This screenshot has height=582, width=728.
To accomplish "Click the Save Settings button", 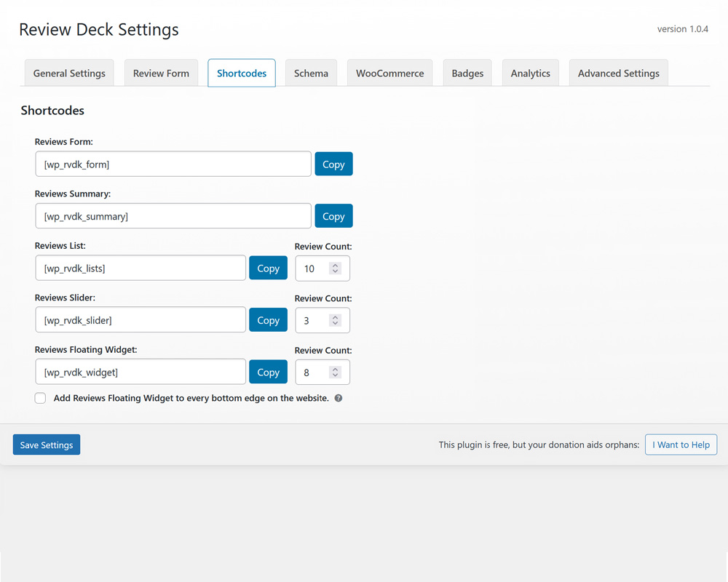I will (46, 445).
